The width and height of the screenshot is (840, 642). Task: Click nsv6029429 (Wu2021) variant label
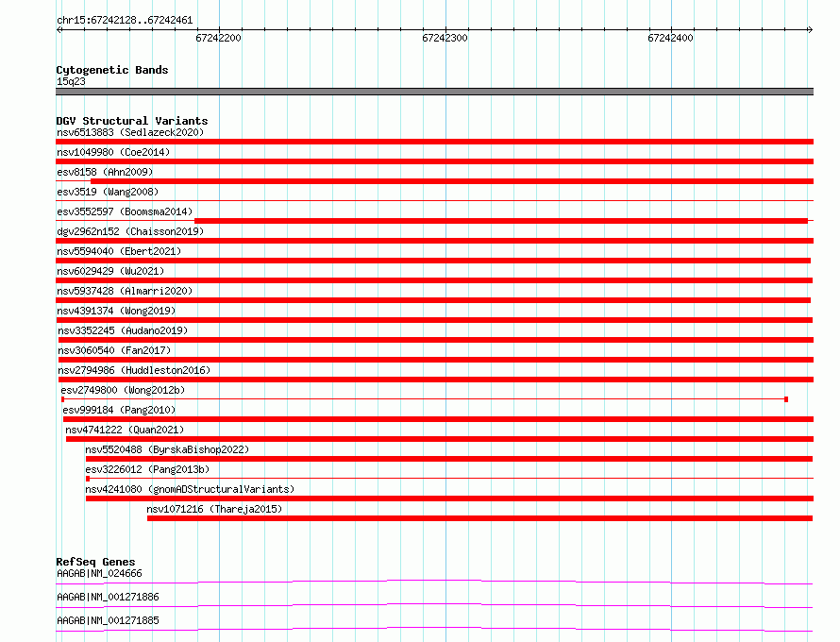coord(110,271)
